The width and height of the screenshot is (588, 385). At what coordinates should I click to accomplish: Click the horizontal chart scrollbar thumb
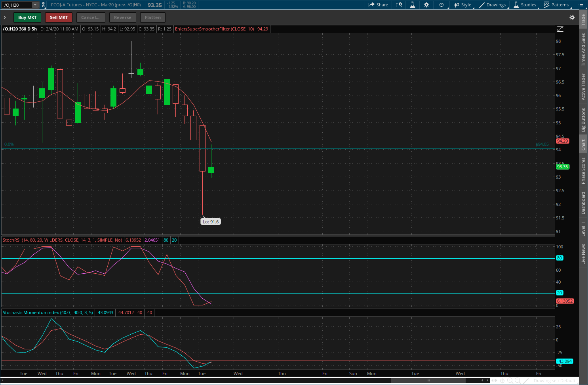[x=428, y=381]
